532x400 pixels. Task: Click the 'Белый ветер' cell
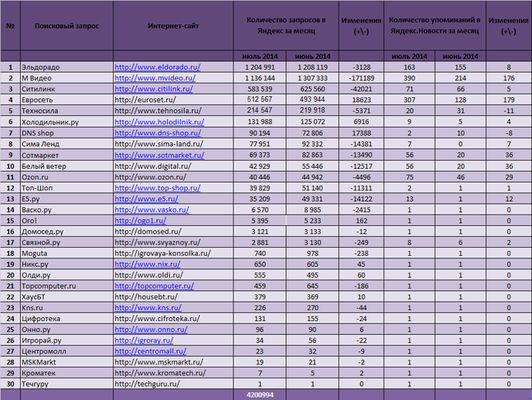pyautogui.click(x=66, y=166)
